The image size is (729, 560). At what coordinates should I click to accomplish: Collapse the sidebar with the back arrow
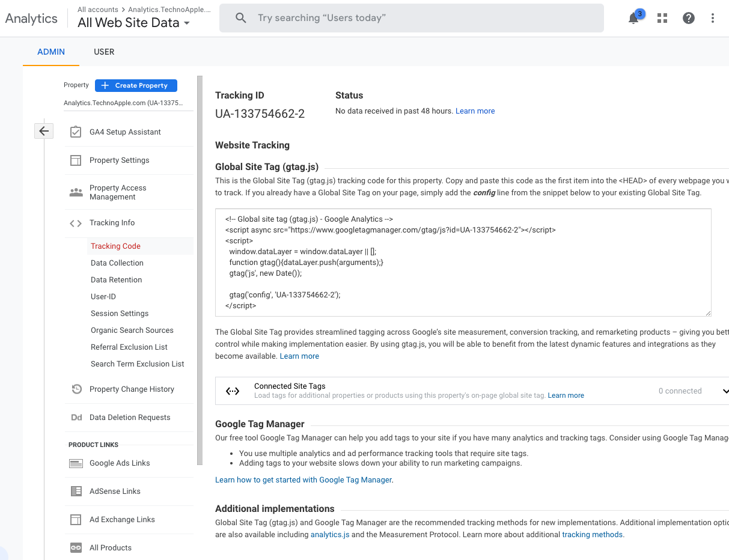[x=43, y=130]
